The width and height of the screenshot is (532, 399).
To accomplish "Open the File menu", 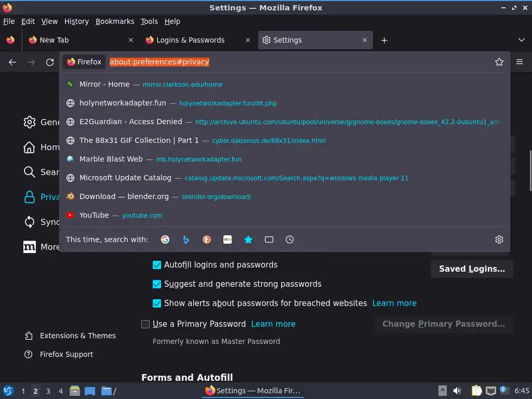I will click(x=9, y=21).
